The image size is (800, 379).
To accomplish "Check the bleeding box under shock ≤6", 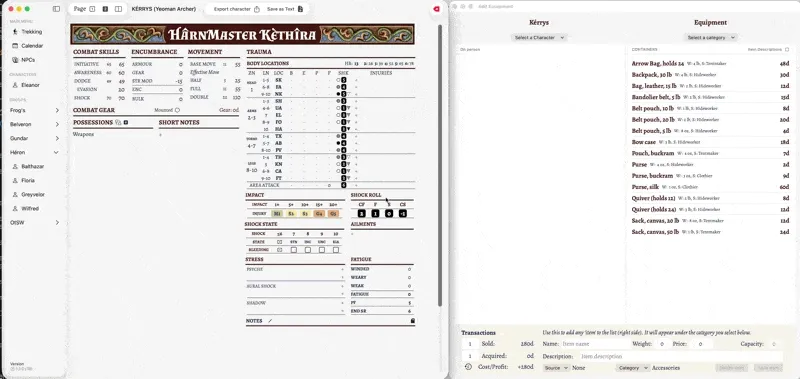I will point(279,250).
